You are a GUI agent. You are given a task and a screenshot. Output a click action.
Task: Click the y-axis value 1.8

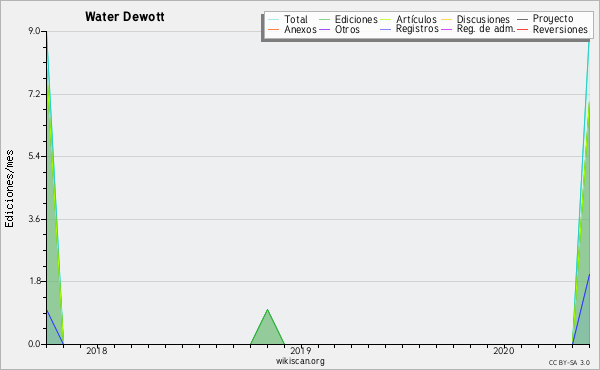click(x=34, y=281)
